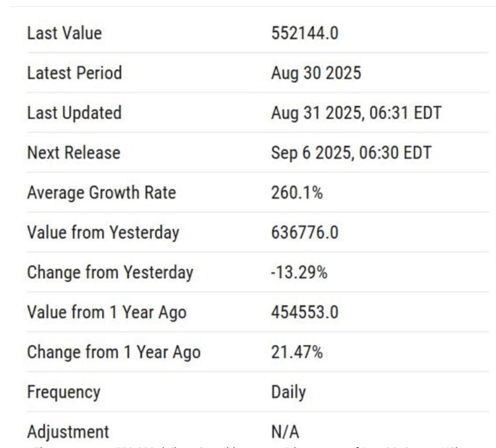
Task: Select the 552144.0 last value figure
Action: [305, 33]
